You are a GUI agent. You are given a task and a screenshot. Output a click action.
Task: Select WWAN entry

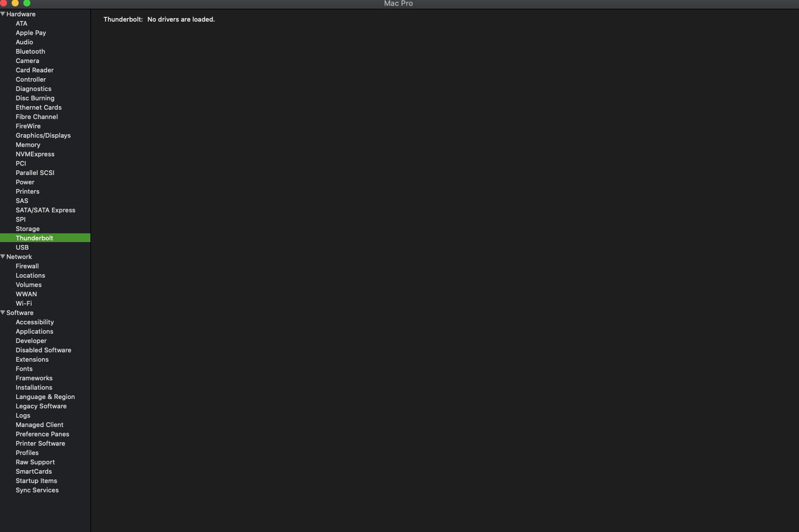(26, 294)
